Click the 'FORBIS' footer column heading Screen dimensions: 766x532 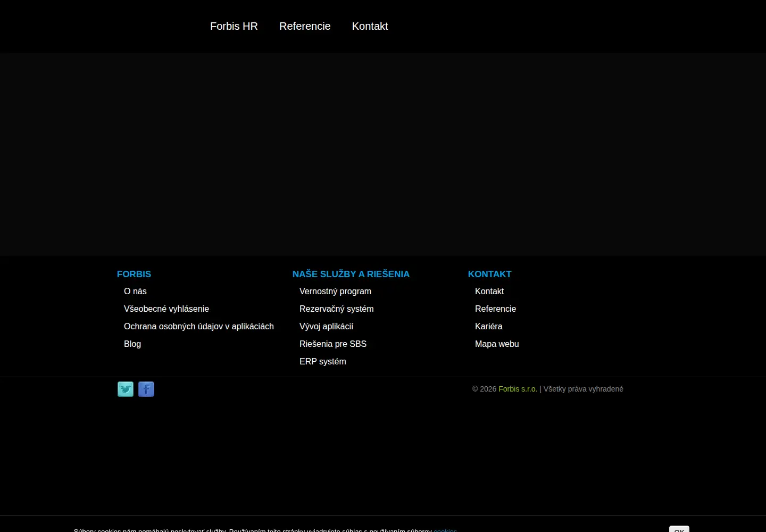134,274
